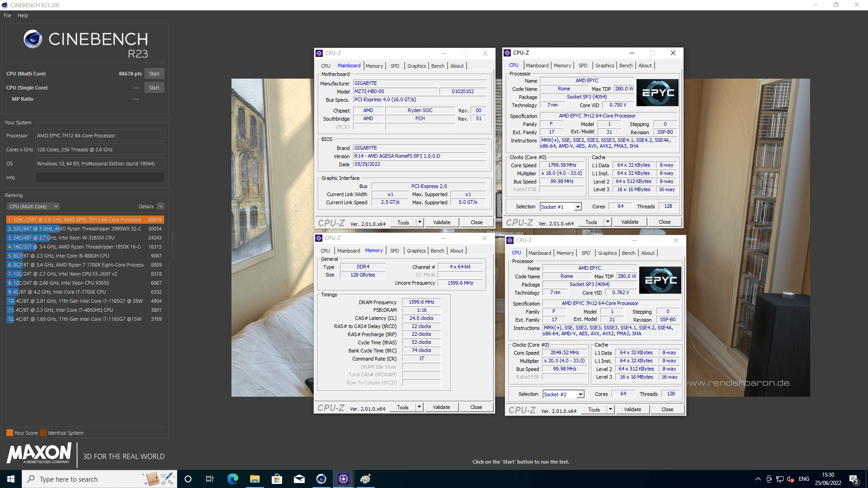The height and width of the screenshot is (488, 868).
Task: Open About tab in Memory CPU-Z window
Action: click(x=457, y=251)
